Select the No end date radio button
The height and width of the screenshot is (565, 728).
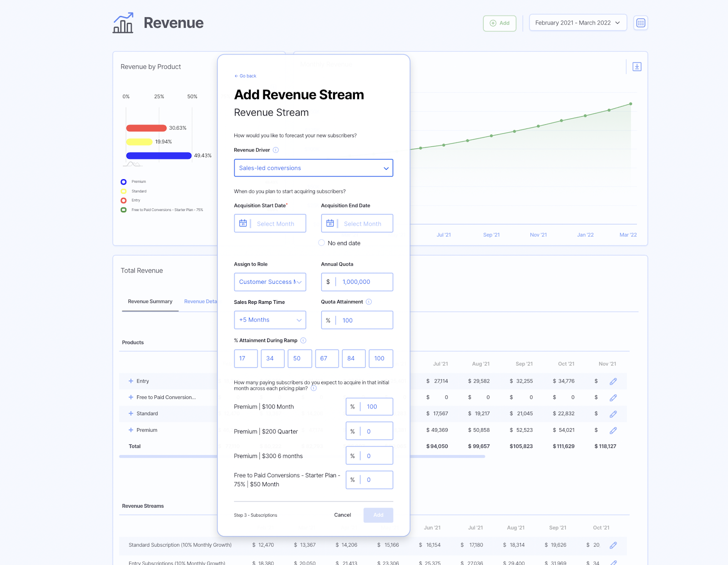322,243
